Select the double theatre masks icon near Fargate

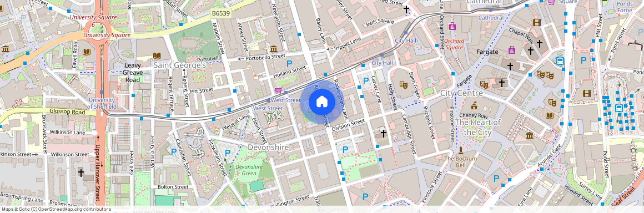[545, 75]
